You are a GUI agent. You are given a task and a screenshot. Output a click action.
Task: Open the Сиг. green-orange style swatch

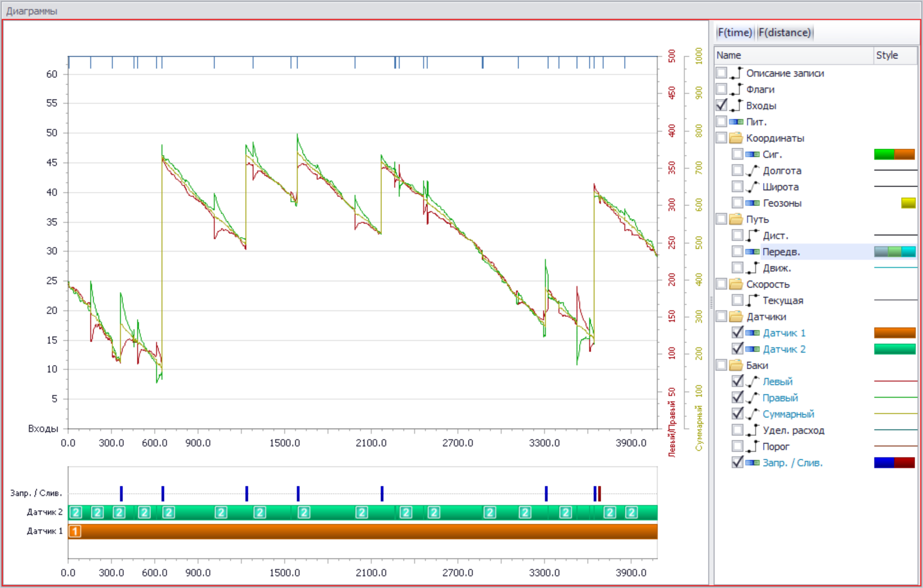895,154
